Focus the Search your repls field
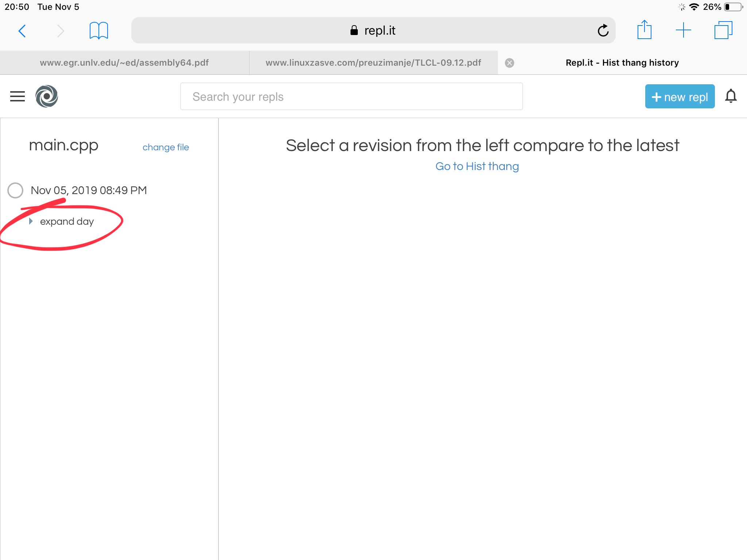 click(352, 97)
